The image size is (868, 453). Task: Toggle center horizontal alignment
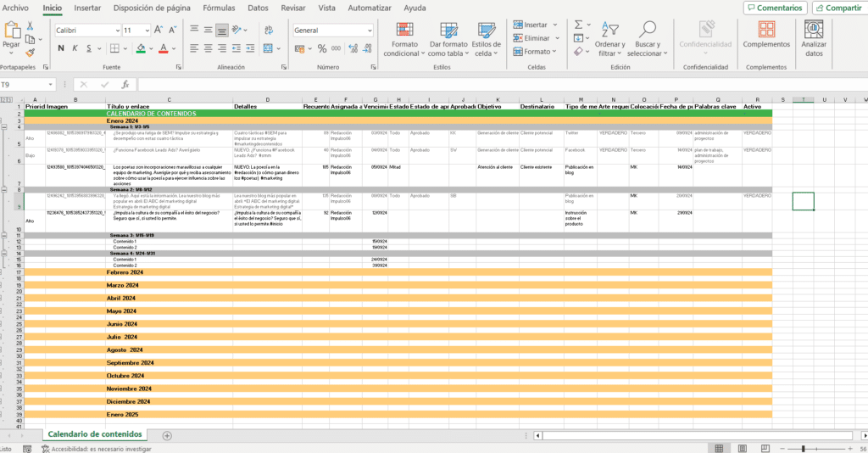(x=209, y=48)
